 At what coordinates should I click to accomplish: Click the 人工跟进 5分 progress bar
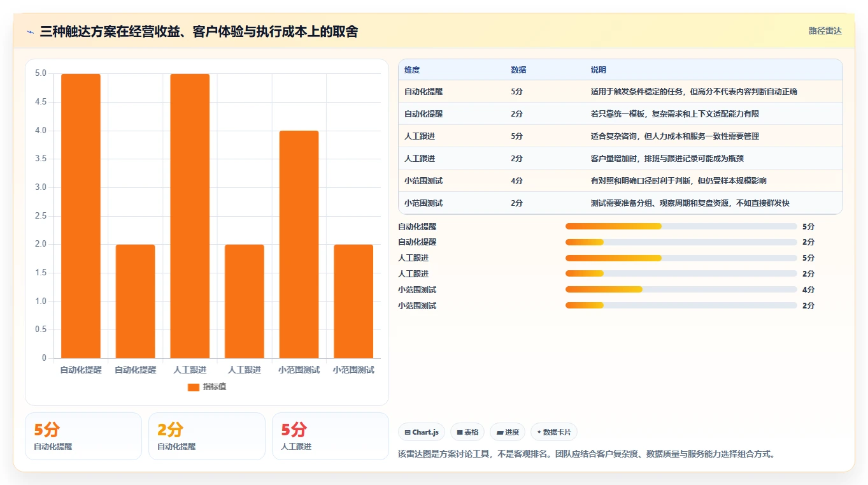point(681,258)
